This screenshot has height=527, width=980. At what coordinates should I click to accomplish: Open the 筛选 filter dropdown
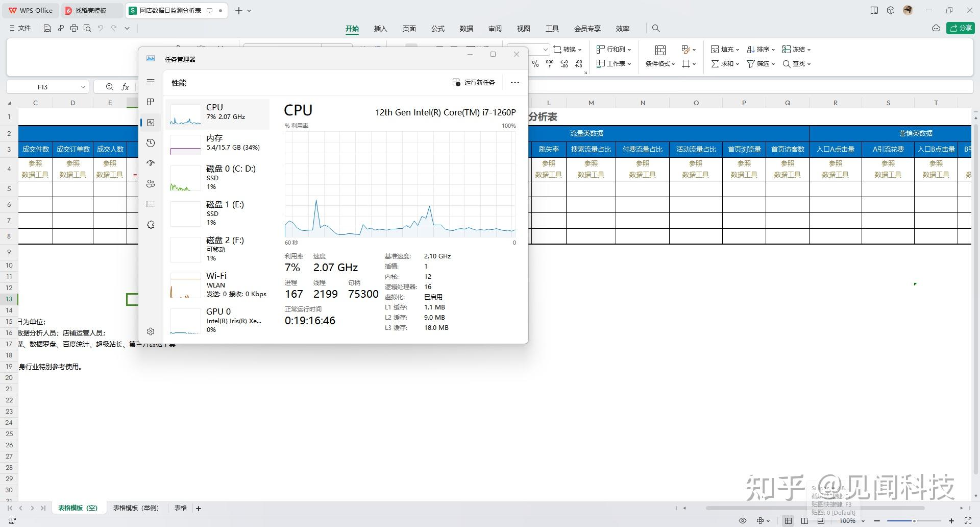tap(761, 64)
